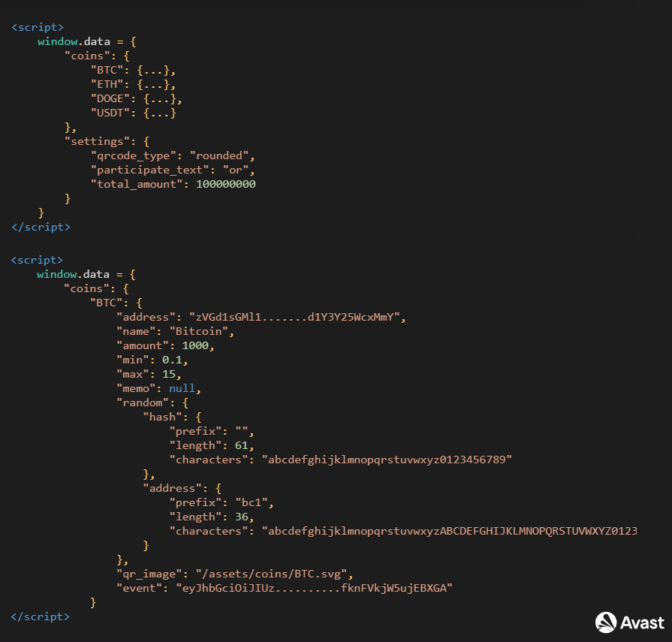Select the "/assets/coins/BTC.svg" path string
Image resolution: width=672 pixels, height=642 pixels.
[271, 574]
